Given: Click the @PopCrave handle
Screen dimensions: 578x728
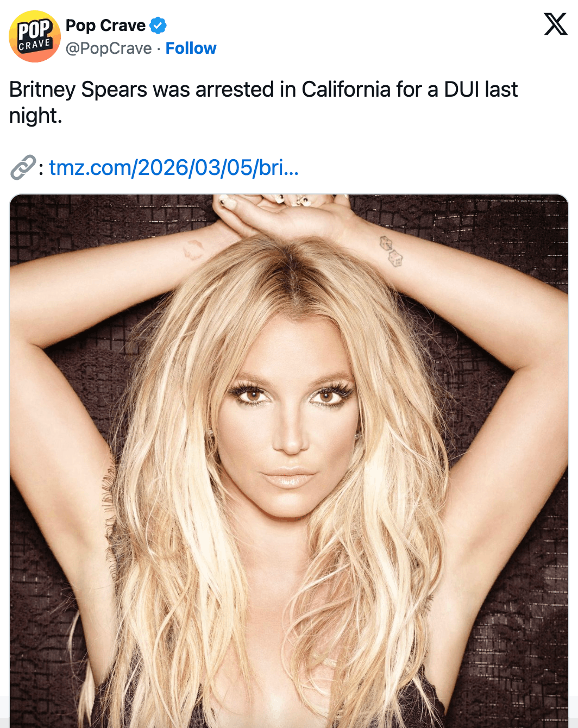Looking at the screenshot, I should point(109,48).
